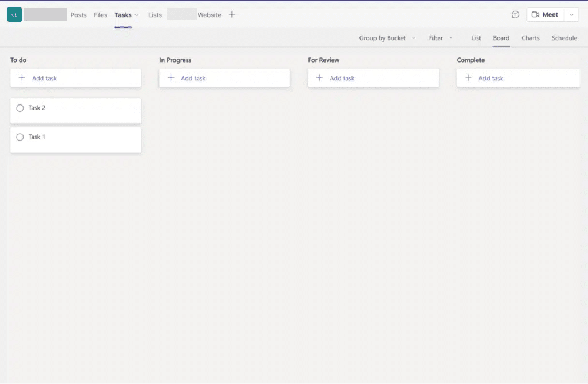Image resolution: width=588 pixels, height=384 pixels.
Task: Open the channel conversation bubble icon
Action: pos(515,14)
